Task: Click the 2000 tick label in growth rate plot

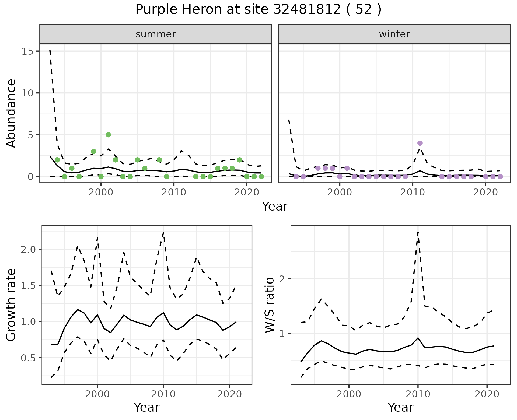Action: pos(97,394)
